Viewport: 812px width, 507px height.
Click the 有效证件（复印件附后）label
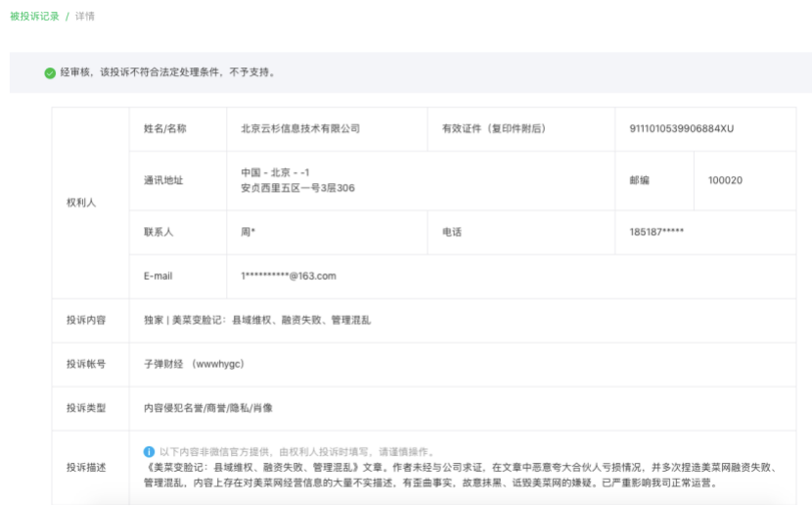click(493, 128)
